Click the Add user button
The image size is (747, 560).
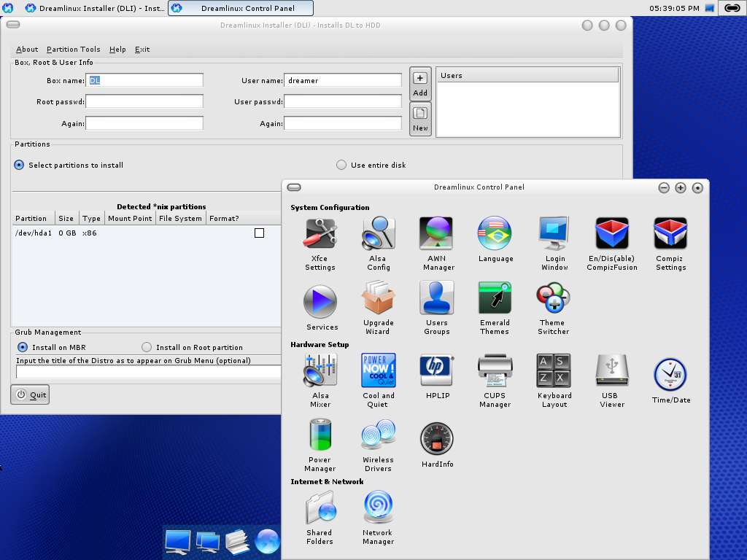point(420,84)
